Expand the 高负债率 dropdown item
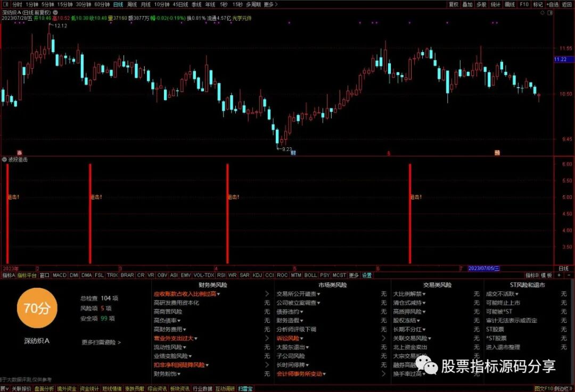The height and width of the screenshot is (392, 575). [x=167, y=321]
